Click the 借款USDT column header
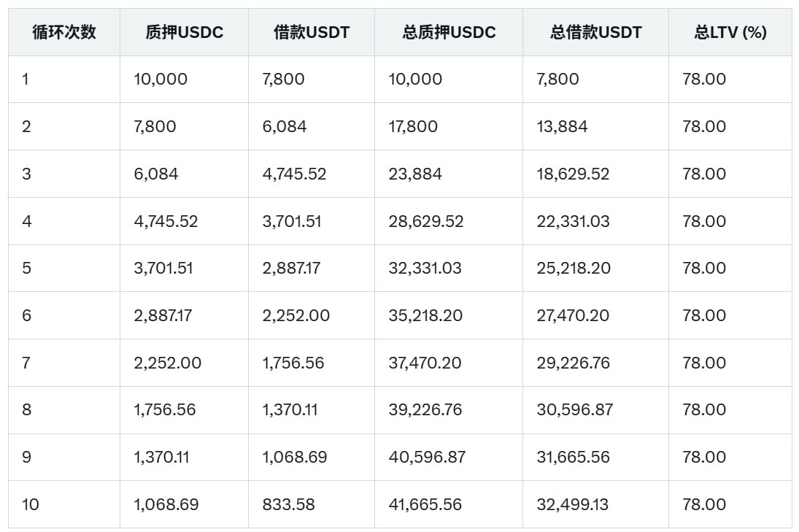Viewport: 799px width, 532px height. click(311, 32)
